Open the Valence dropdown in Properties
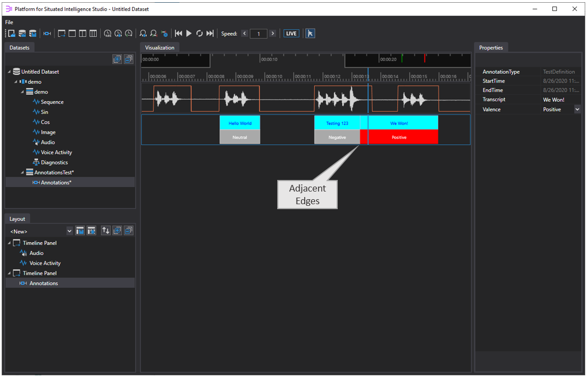This screenshot has width=588, height=377. click(x=577, y=110)
